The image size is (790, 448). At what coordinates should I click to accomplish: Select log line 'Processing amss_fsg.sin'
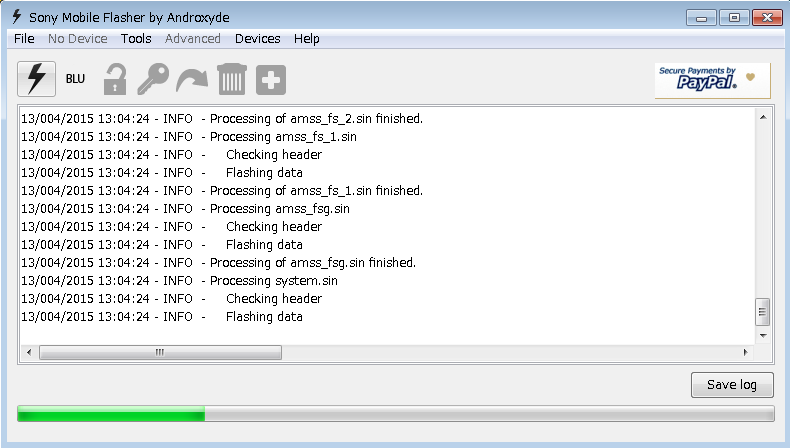coord(185,209)
